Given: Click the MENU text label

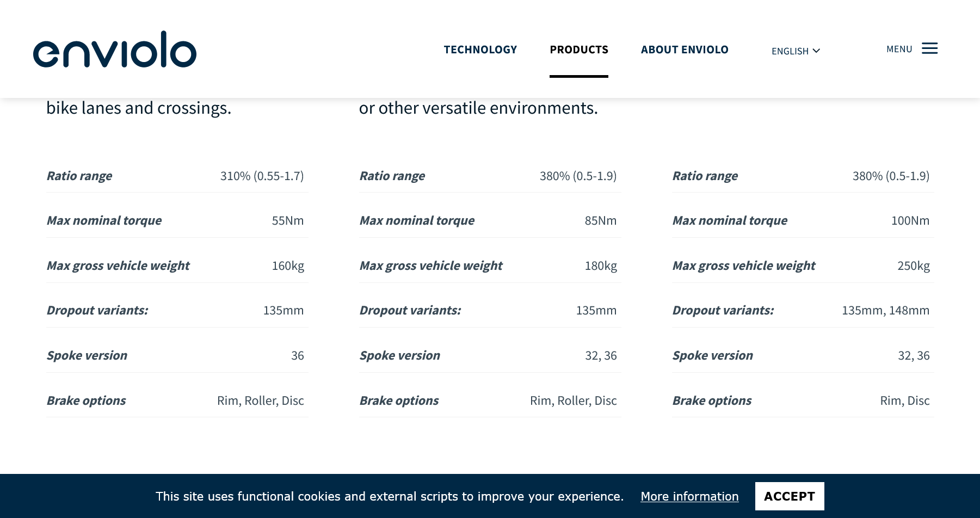Looking at the screenshot, I should [899, 49].
